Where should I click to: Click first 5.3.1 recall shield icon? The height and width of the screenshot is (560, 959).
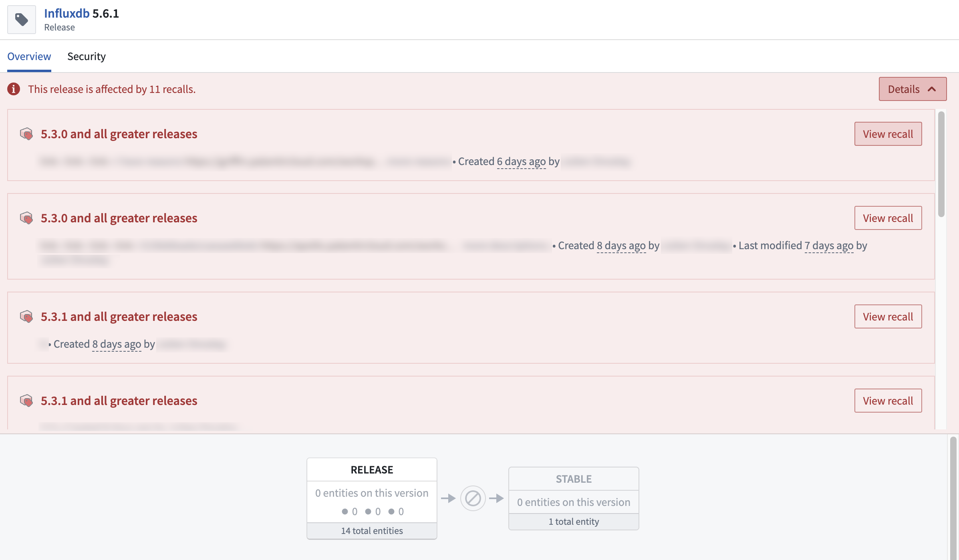[x=26, y=316]
